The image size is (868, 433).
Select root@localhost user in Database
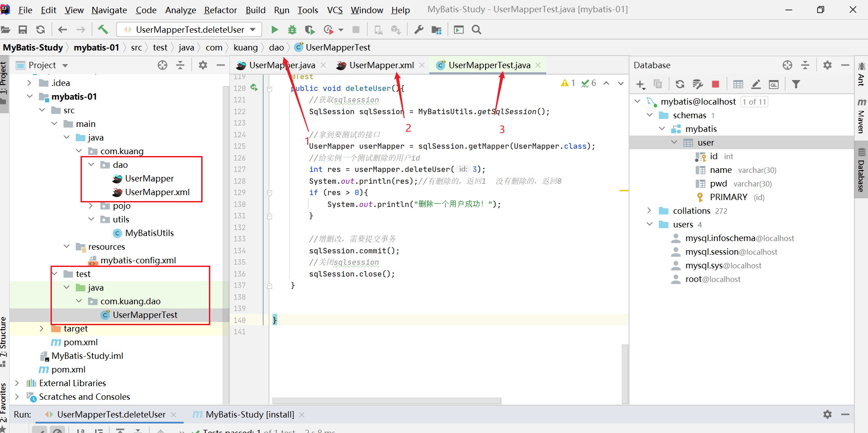coord(712,279)
